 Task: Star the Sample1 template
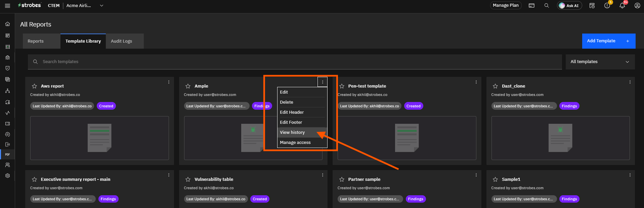[x=495, y=179]
